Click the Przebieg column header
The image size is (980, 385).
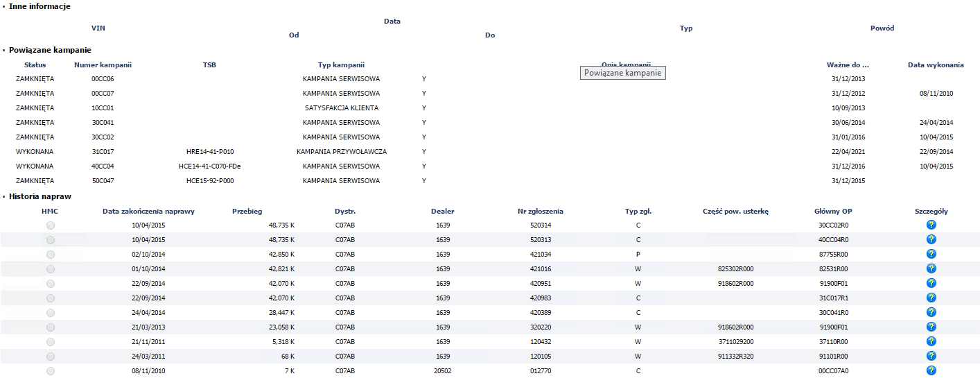click(x=247, y=211)
